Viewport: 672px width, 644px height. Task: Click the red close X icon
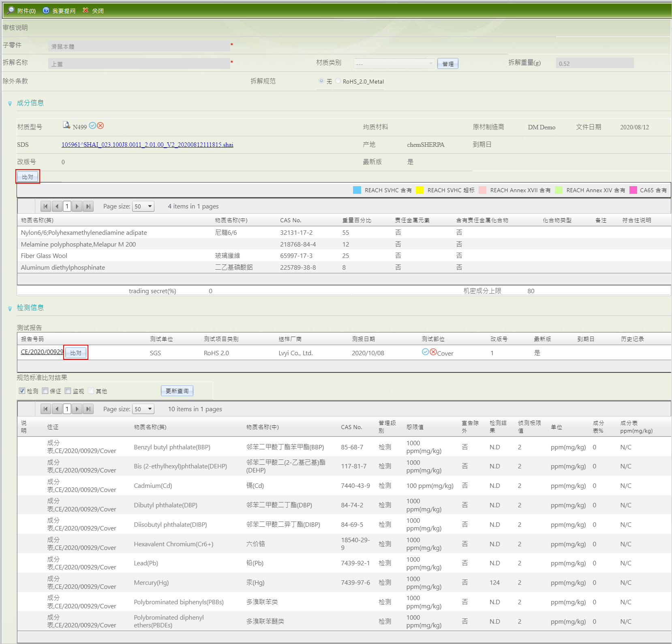[86, 10]
